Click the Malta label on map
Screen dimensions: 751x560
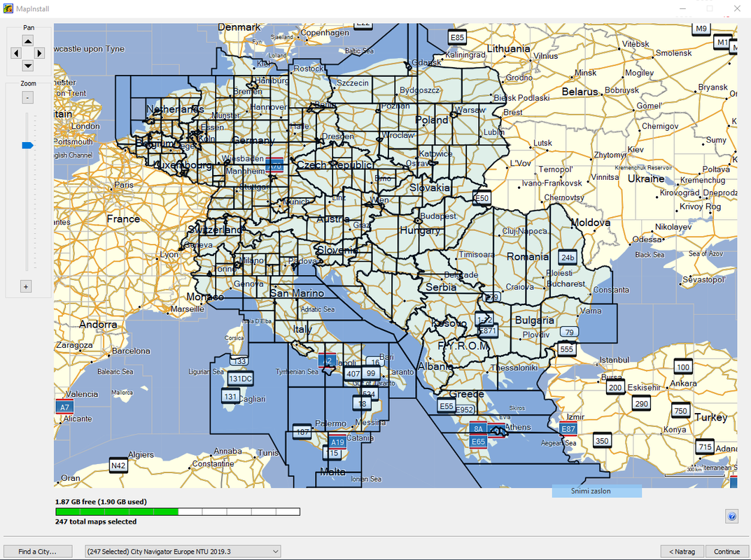(333, 471)
